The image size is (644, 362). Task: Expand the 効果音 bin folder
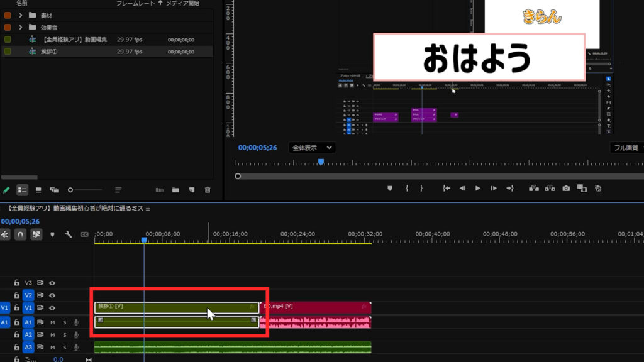click(x=21, y=28)
